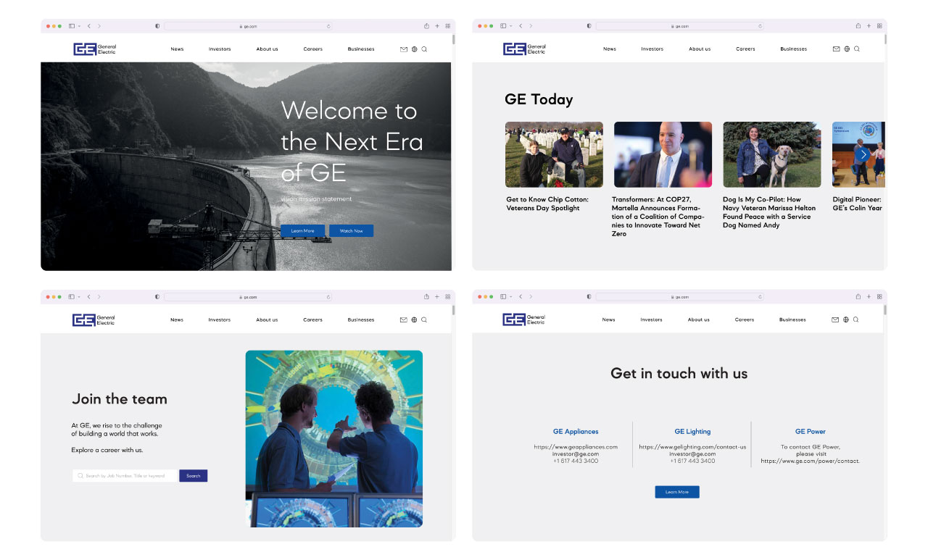Add a new tab in Get in touch window
928x560 pixels.
(x=869, y=296)
